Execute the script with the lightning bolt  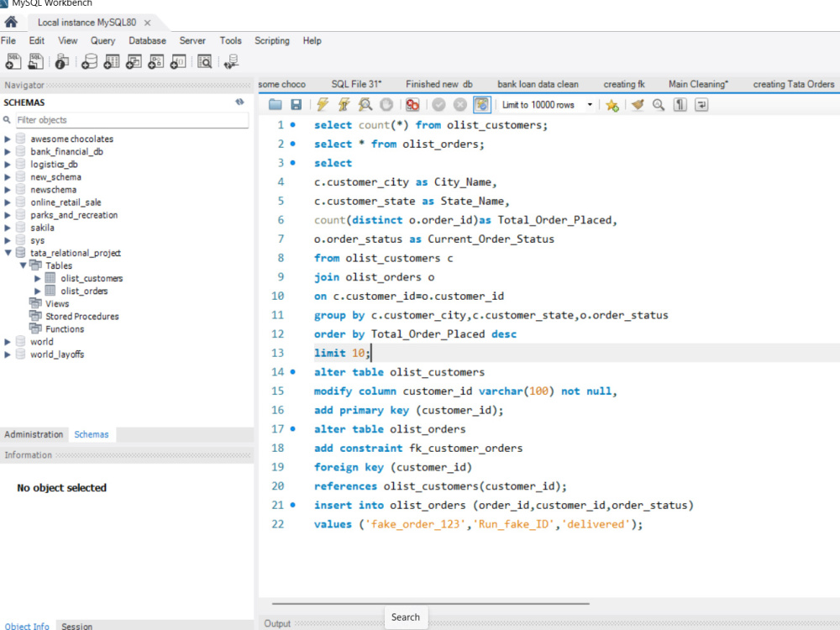tap(322, 104)
